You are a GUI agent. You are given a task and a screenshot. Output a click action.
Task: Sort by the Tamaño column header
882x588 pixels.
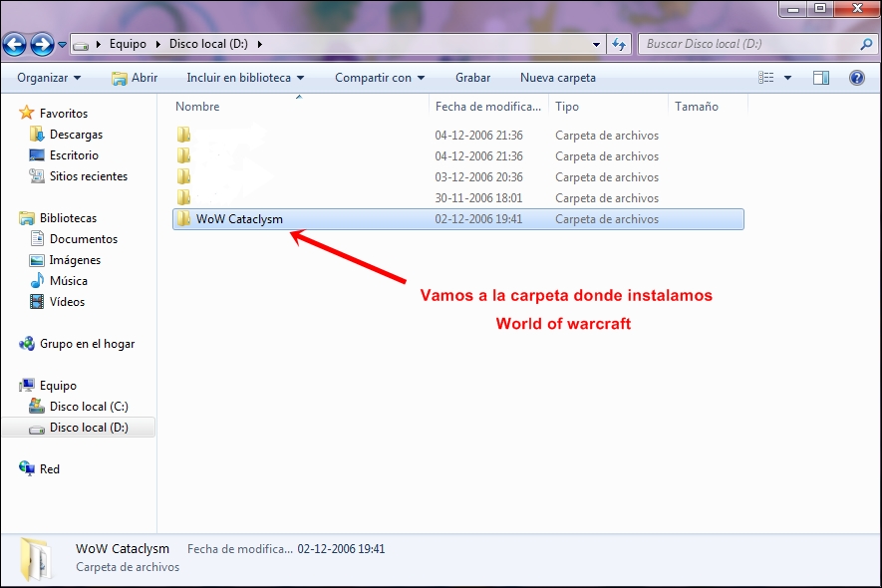(697, 107)
